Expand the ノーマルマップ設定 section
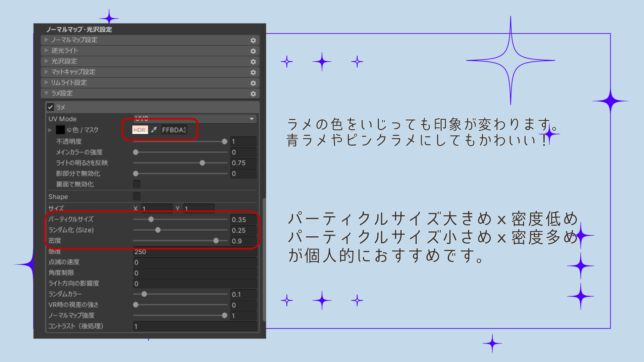The image size is (644, 362). [x=47, y=40]
